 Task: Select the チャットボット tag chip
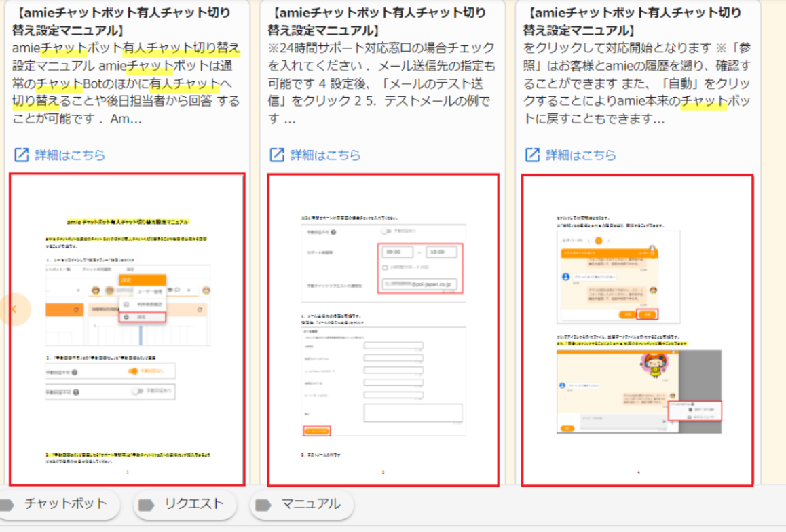pos(66,504)
